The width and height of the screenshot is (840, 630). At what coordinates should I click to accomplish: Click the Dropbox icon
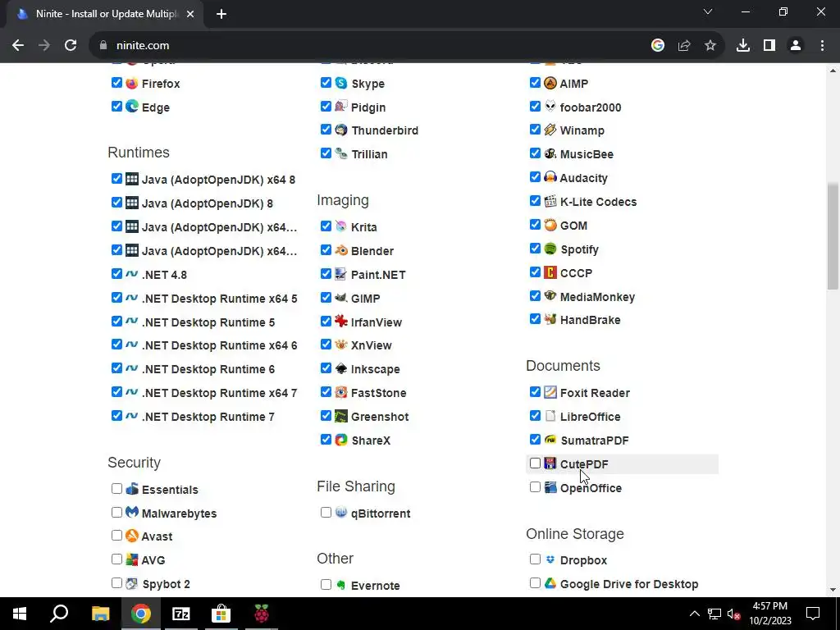point(550,559)
